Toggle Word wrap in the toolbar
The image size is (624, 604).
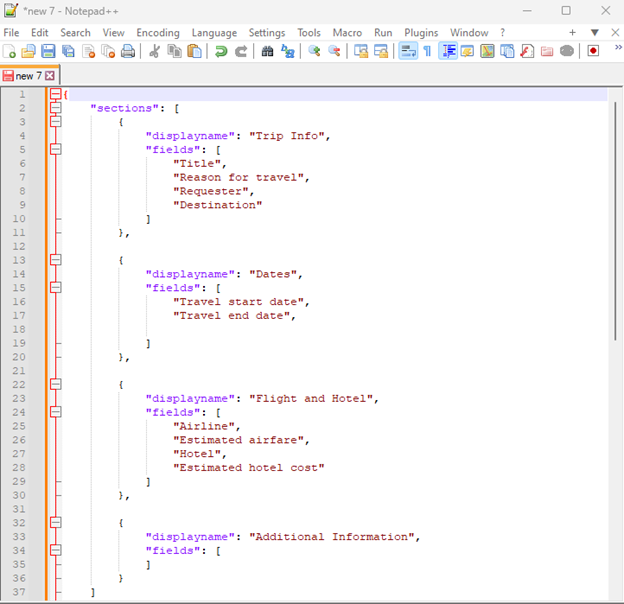coord(408,51)
